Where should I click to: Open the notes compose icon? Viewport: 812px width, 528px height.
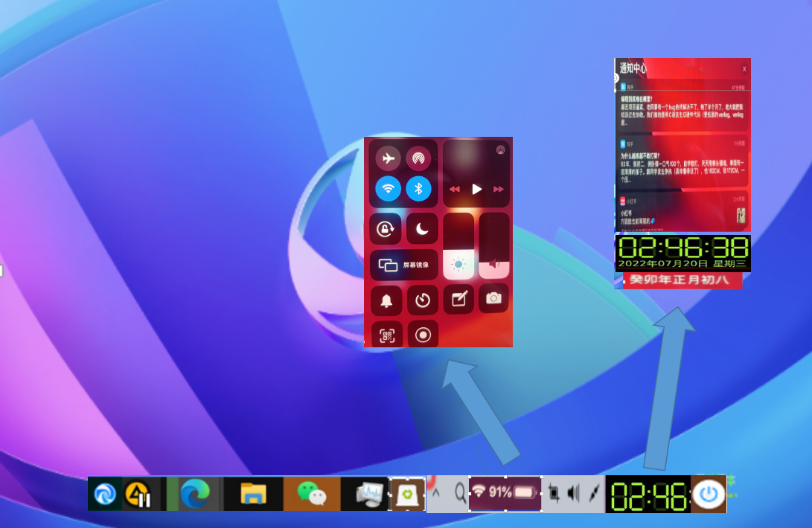click(458, 299)
